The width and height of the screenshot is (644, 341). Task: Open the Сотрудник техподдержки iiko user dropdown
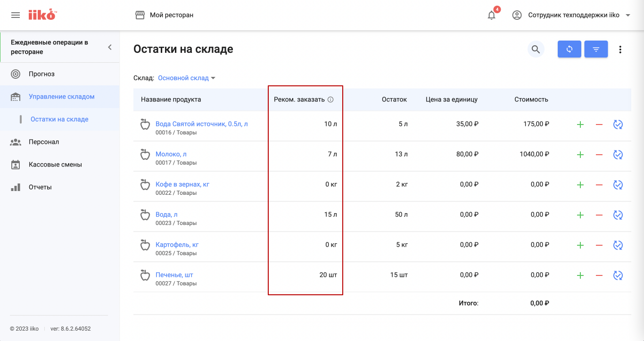tap(571, 15)
